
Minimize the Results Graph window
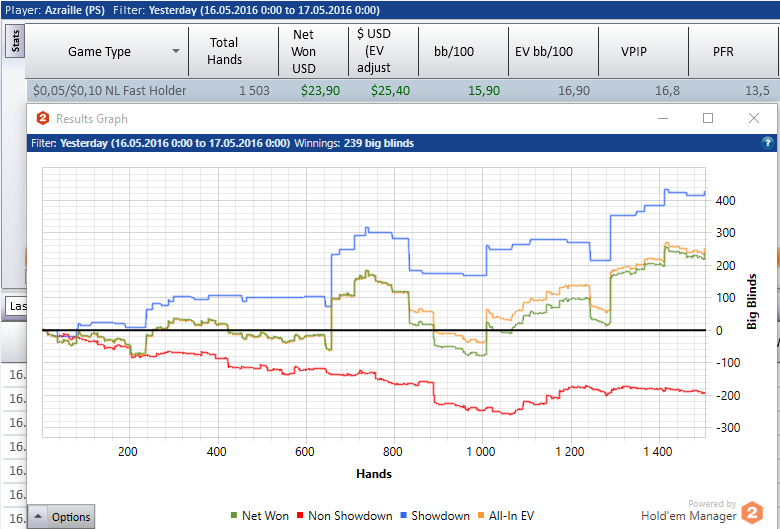point(662,118)
